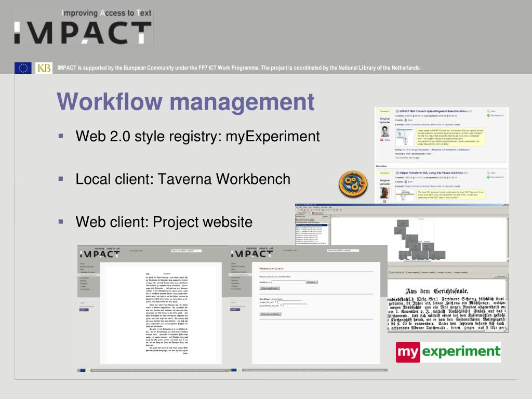
Task: Click the groundtruth_file_url input field
Action: click(x=295, y=305)
